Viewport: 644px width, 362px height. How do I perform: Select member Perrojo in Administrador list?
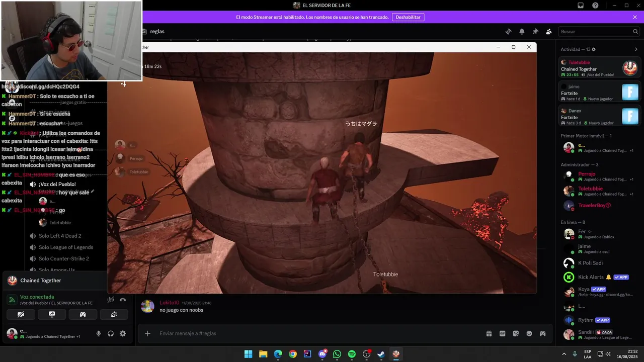(600, 176)
